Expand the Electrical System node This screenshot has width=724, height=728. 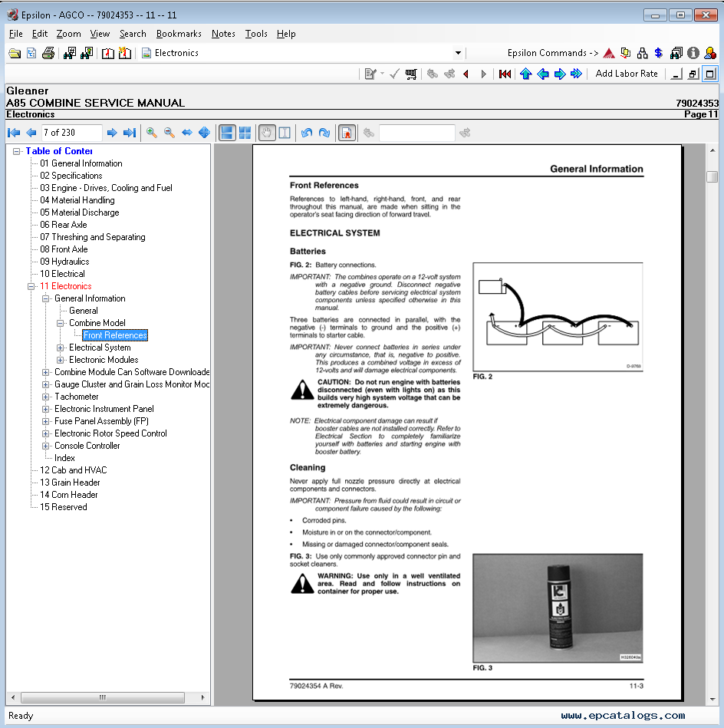[x=61, y=348]
